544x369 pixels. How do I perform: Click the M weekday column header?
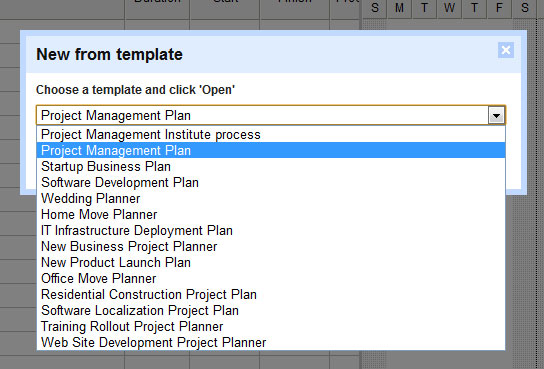click(x=399, y=8)
